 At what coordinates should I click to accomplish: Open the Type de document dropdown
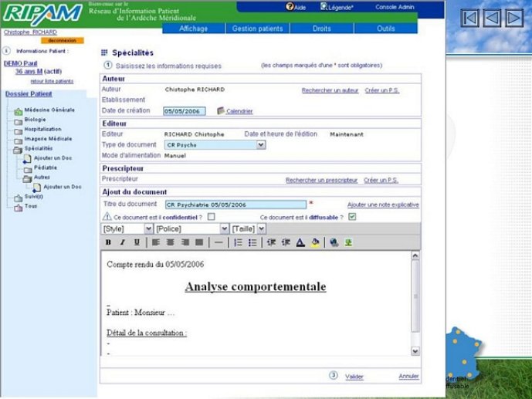pyautogui.click(x=260, y=145)
